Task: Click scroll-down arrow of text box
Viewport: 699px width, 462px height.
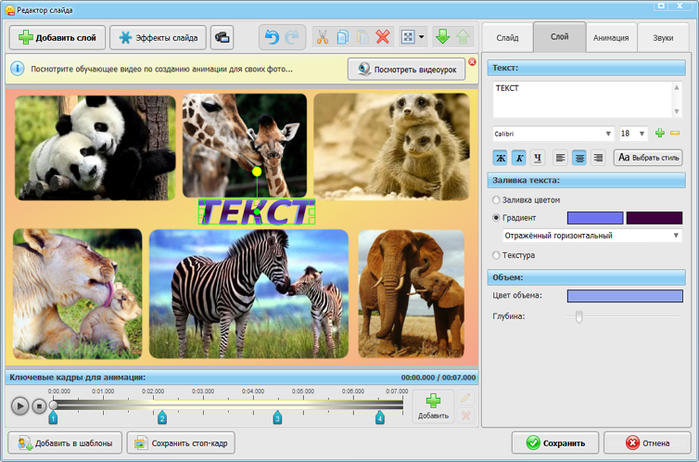Action: (x=677, y=111)
